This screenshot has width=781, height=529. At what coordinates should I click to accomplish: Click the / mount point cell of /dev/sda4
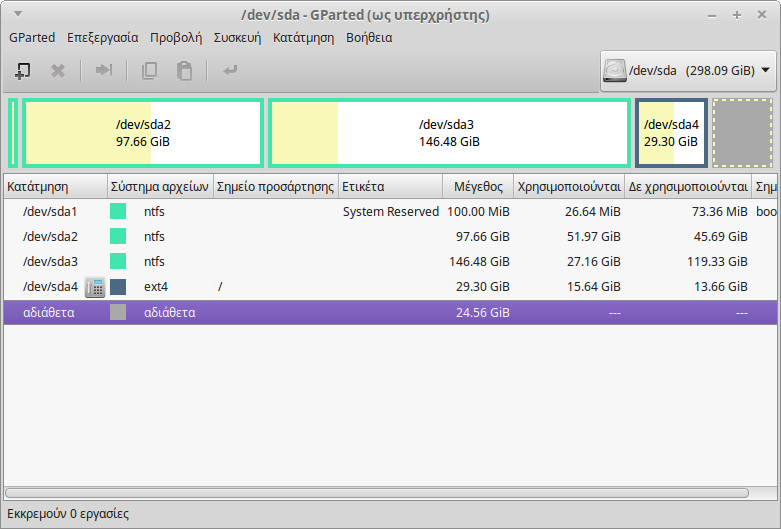[x=220, y=287]
